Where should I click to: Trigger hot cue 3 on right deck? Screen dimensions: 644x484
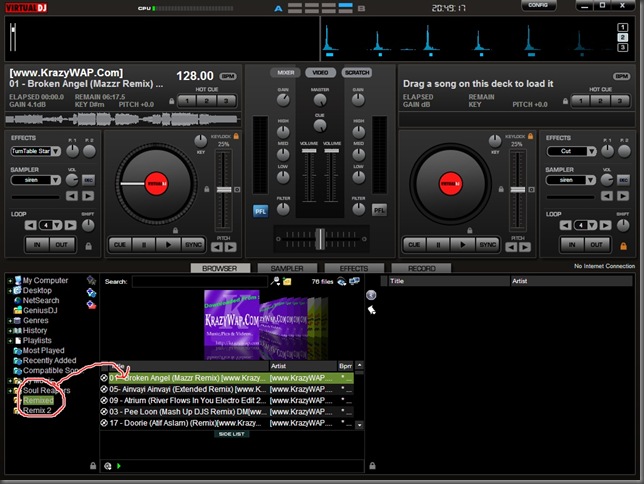pos(620,101)
